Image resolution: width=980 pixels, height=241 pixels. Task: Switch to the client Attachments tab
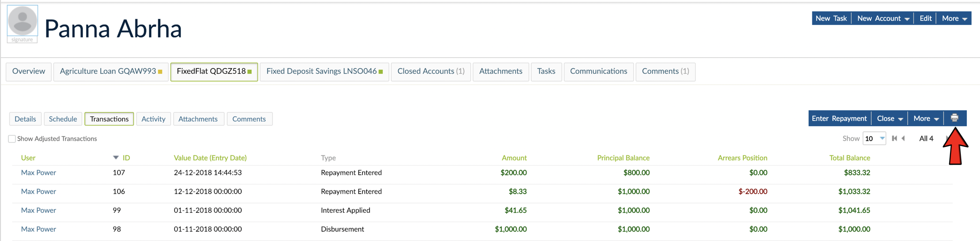pos(501,71)
